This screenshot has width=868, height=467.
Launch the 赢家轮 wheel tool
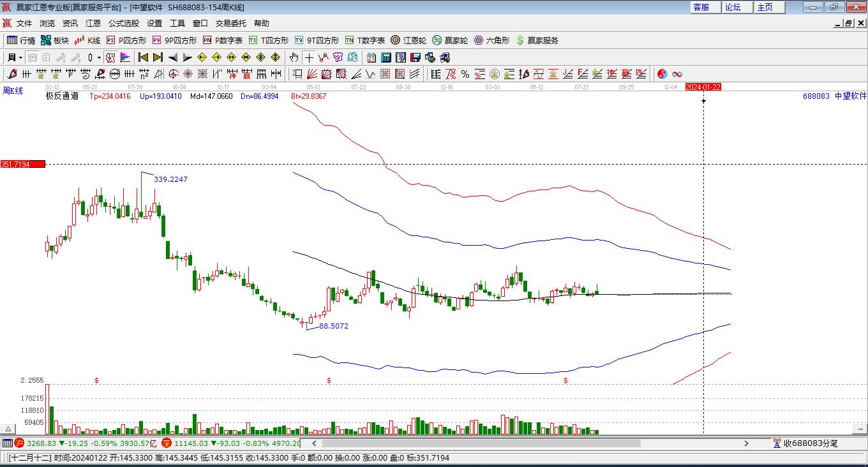point(450,40)
